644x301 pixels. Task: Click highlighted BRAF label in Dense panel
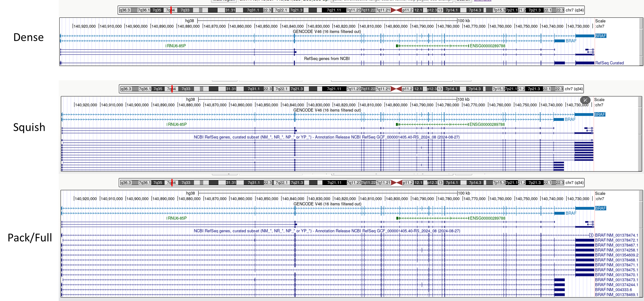pyautogui.click(x=600, y=36)
